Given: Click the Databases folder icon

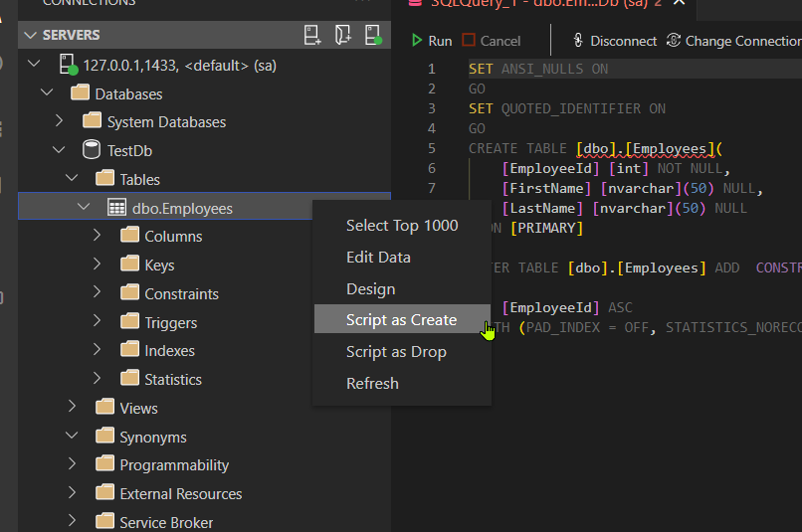Looking at the screenshot, I should coord(80,93).
